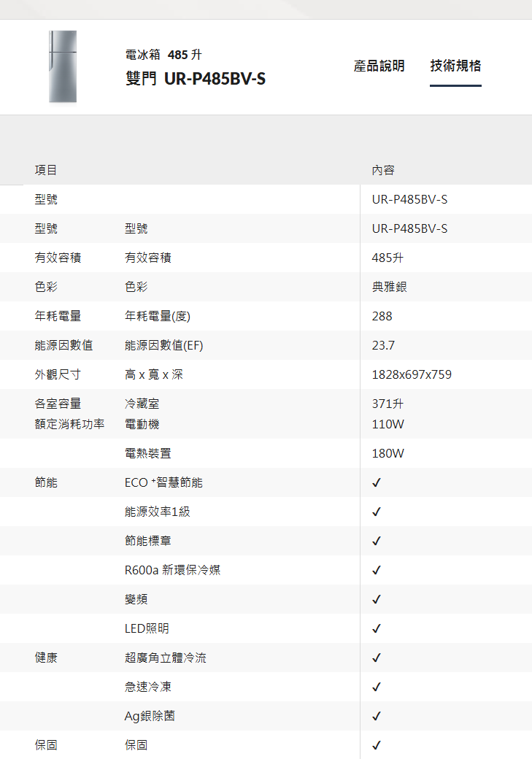The height and width of the screenshot is (759, 532).
Task: Click the annual power value 288
Action: coord(382,316)
